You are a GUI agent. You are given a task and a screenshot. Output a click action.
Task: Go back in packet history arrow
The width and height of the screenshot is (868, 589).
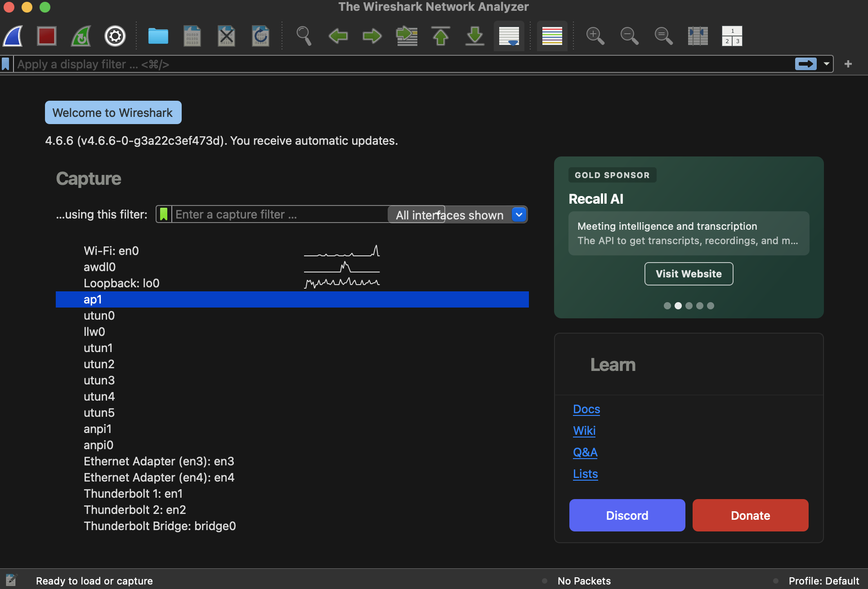pyautogui.click(x=338, y=36)
